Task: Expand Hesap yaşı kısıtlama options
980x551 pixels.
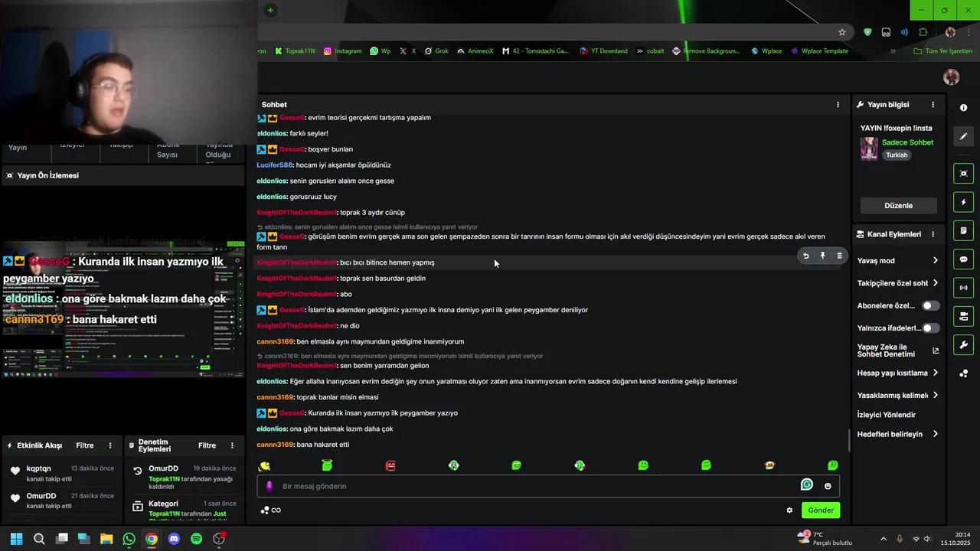Action: click(935, 373)
